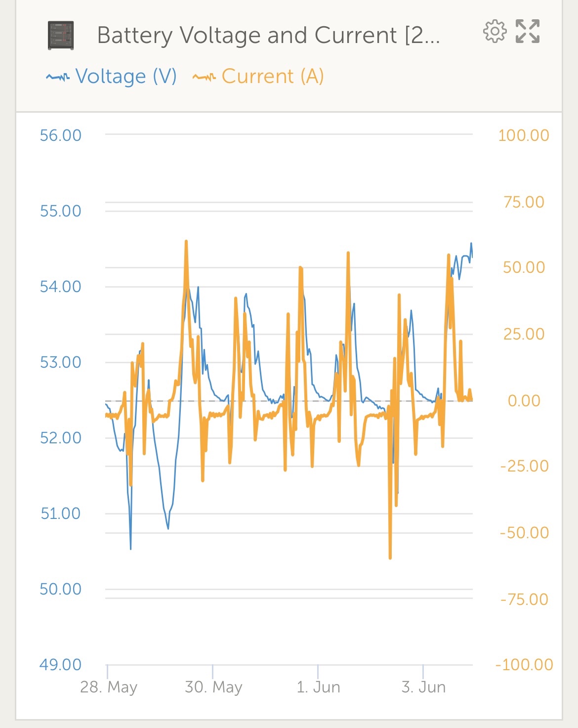Select the 3. Jun date label

point(423,687)
